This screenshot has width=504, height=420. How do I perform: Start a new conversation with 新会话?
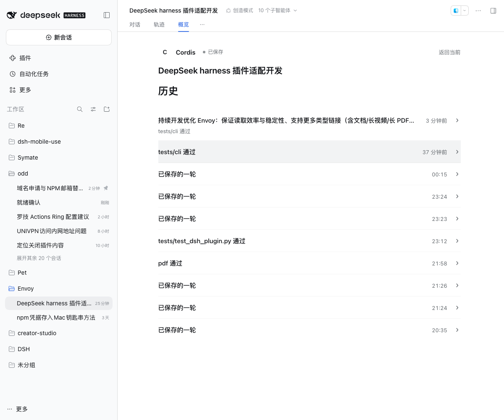(x=59, y=37)
